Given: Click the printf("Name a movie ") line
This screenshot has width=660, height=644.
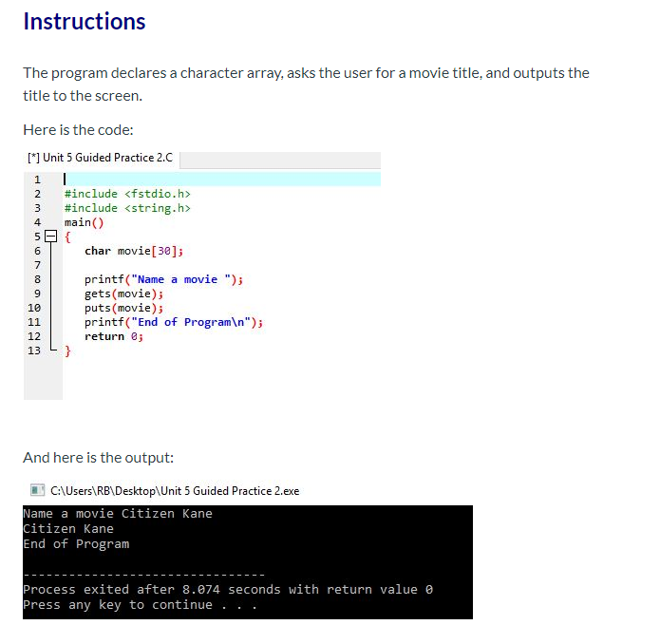Looking at the screenshot, I should coord(163,279).
